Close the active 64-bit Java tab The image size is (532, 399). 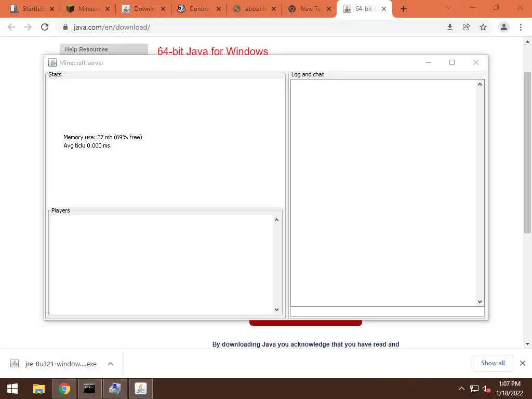point(384,9)
